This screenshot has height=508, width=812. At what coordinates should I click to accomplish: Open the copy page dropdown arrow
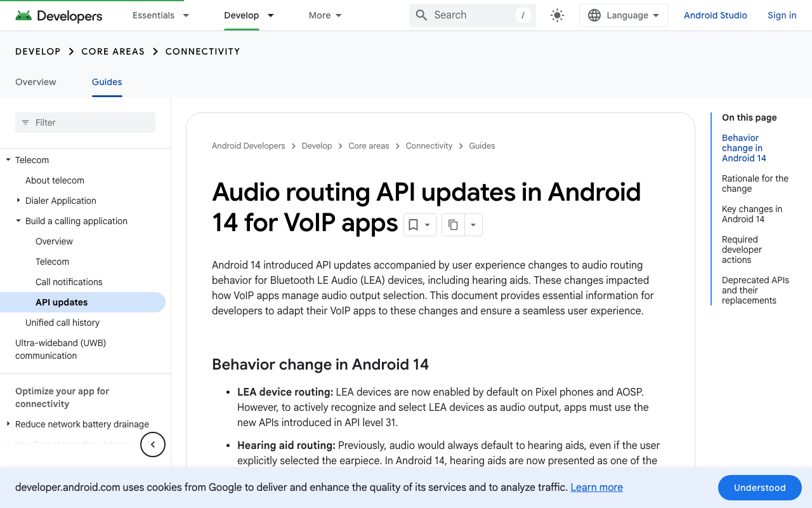tap(473, 225)
